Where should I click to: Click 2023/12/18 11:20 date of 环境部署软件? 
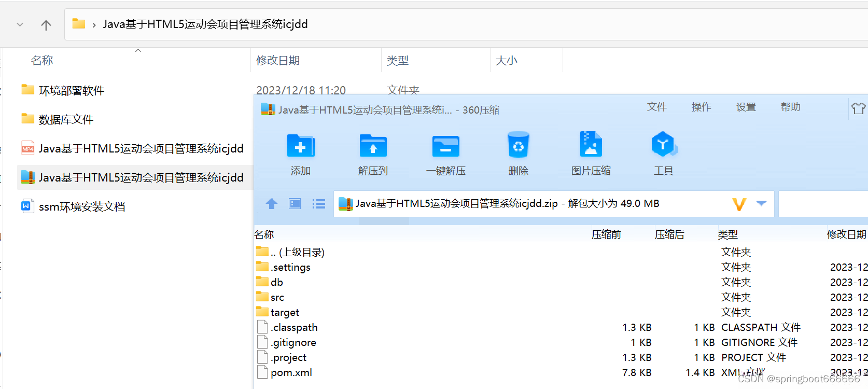[x=301, y=90]
